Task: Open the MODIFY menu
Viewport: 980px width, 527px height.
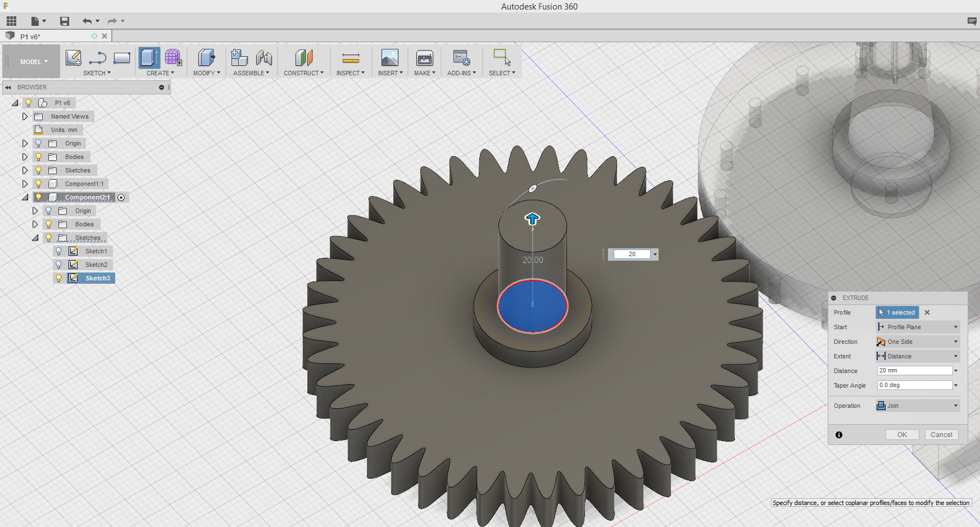Action: pyautogui.click(x=206, y=73)
